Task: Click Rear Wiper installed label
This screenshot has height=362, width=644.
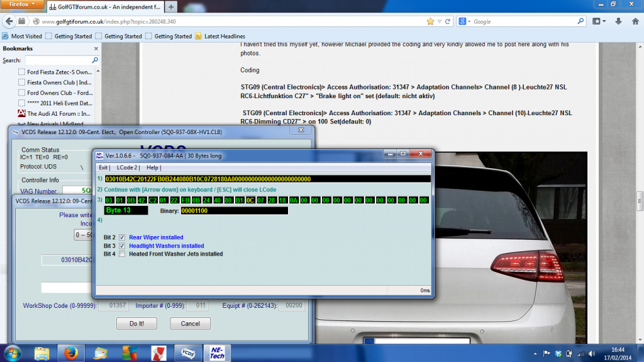Action: tap(156, 237)
